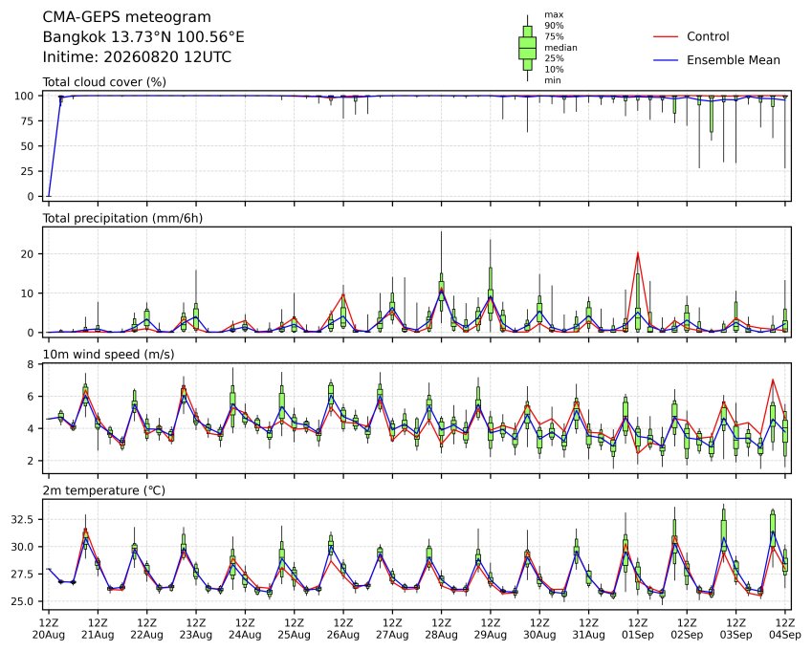Click the '04Sep' x-axis date label
The height and width of the screenshot is (651, 812).
click(x=785, y=635)
